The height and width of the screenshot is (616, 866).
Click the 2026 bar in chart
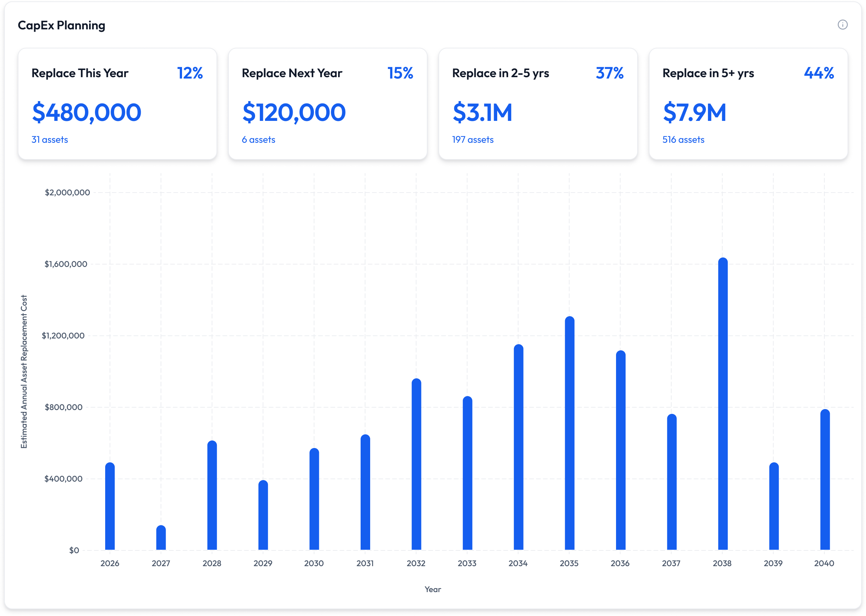110,506
